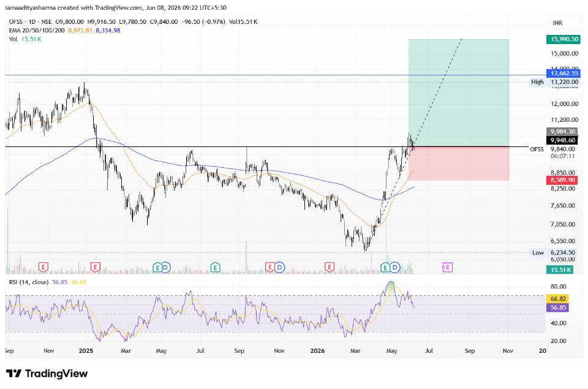Click the black 9,948.60 price label
The image size is (588, 389).
[x=562, y=140]
